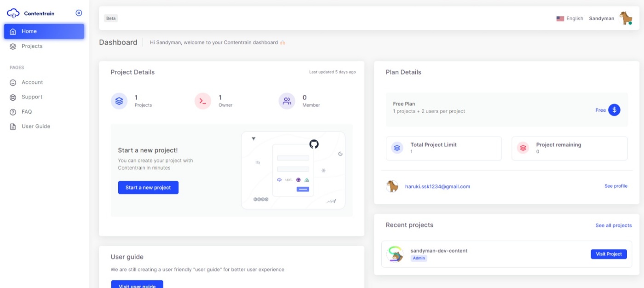Click the Projects count stack icon
The height and width of the screenshot is (288, 644).
pyautogui.click(x=119, y=101)
